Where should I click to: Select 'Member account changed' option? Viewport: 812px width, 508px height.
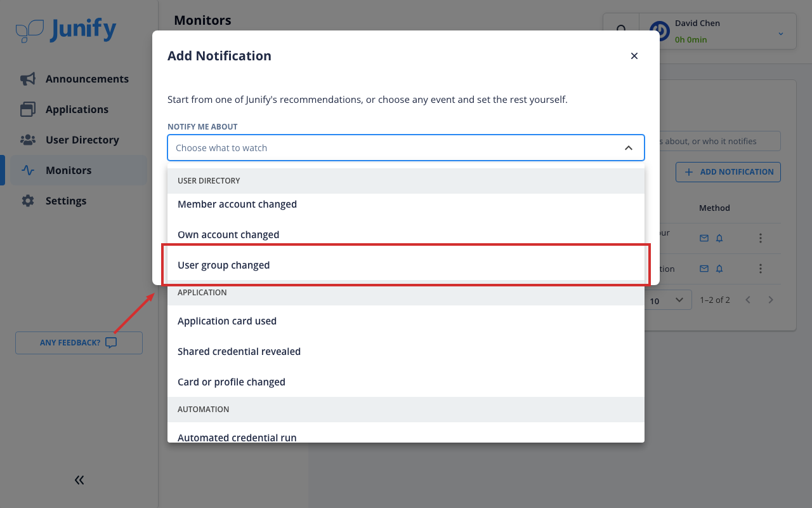coord(406,204)
